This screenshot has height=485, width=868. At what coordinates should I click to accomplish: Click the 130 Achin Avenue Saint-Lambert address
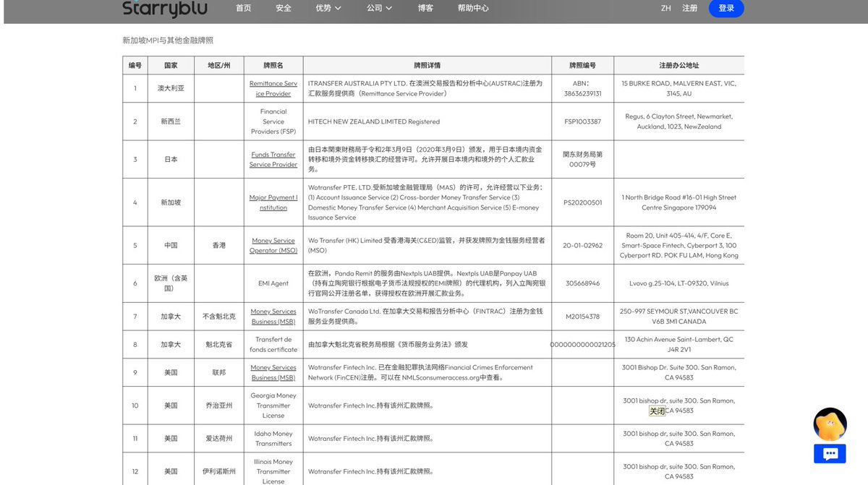[678, 344]
